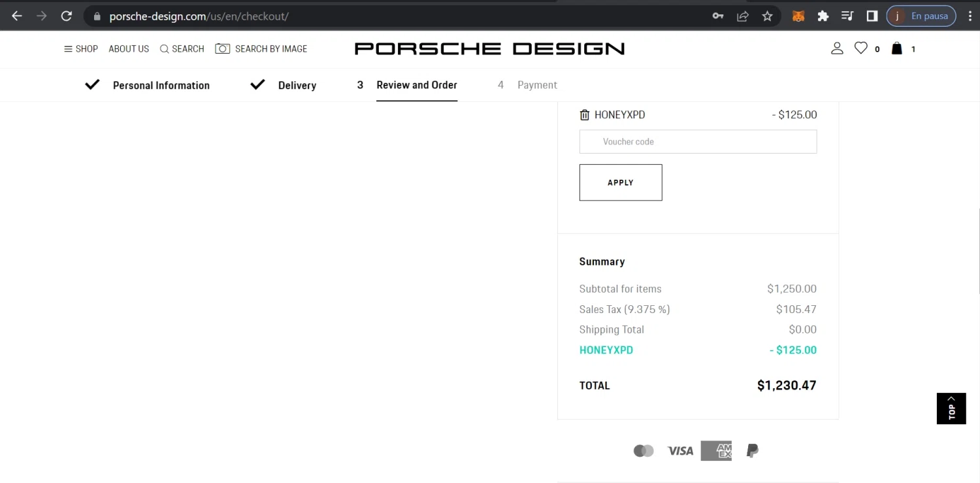Click the SEARCH magnifier link
The width and height of the screenshot is (980, 483).
[x=182, y=49]
